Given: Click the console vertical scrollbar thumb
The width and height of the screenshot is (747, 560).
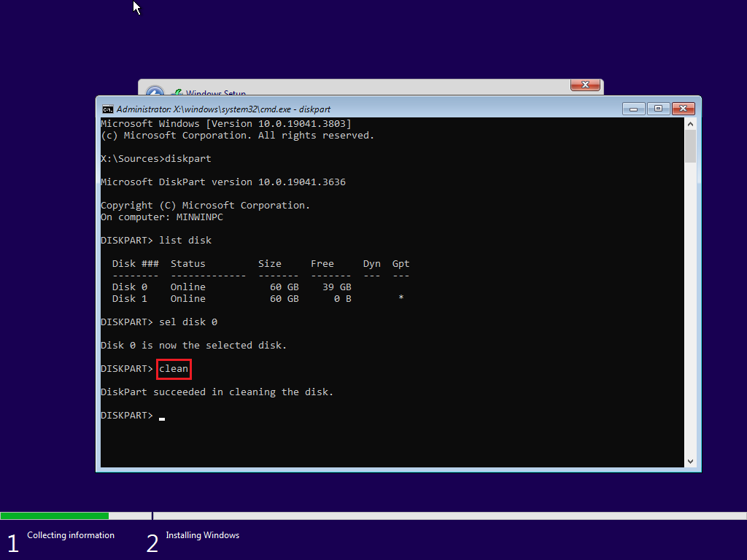Looking at the screenshot, I should point(690,146).
